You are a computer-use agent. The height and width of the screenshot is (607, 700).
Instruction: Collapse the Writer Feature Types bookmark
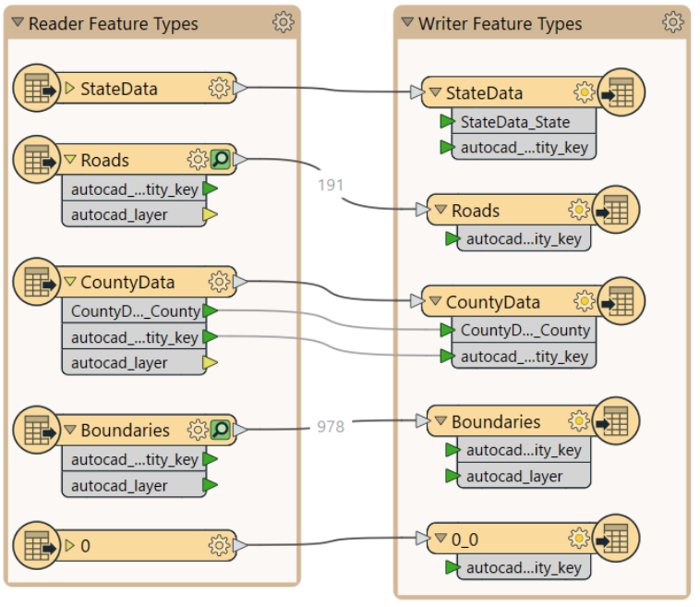(x=407, y=21)
